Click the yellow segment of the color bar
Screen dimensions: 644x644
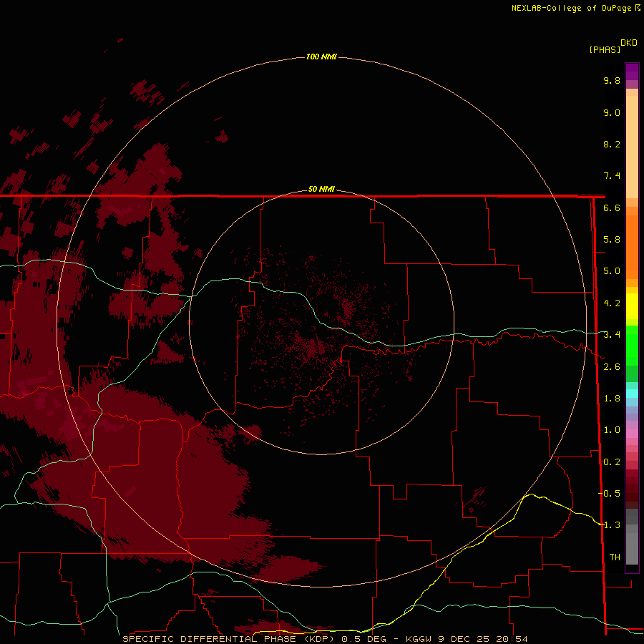tap(632, 306)
